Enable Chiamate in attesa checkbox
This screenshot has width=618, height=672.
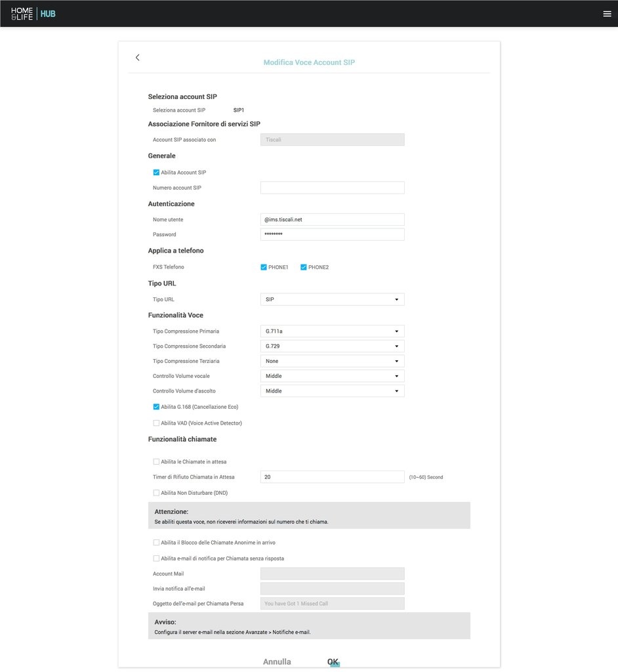[x=156, y=461]
